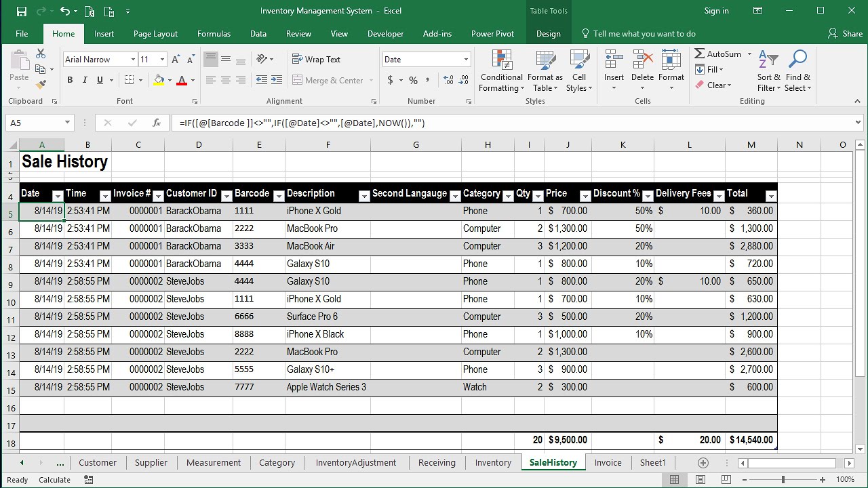The image size is (868, 488).
Task: Click the Save icon in quick access toolbar
Action: point(21,11)
